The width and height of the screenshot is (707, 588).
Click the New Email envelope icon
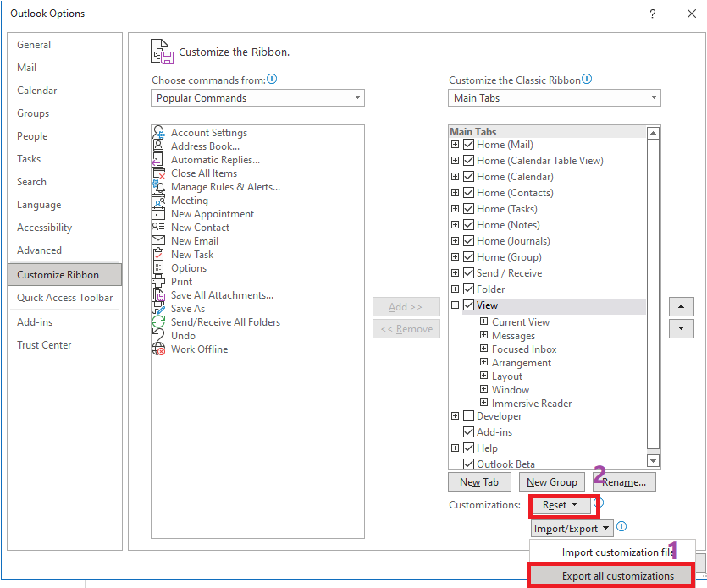[158, 240]
